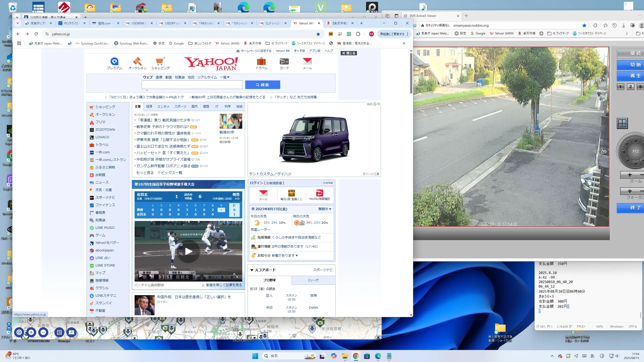Viewport: 644px width, 362px height.
Task: Open Yahoo Auctions icon (オークション)
Action: point(137,62)
